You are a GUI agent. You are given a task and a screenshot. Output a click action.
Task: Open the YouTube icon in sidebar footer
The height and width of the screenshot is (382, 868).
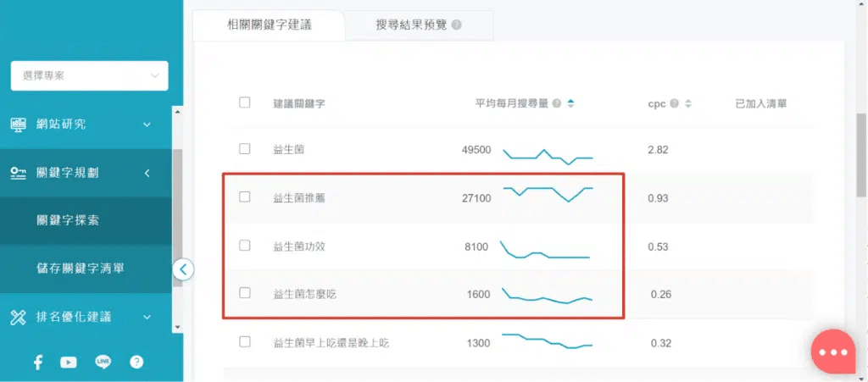[x=69, y=362]
